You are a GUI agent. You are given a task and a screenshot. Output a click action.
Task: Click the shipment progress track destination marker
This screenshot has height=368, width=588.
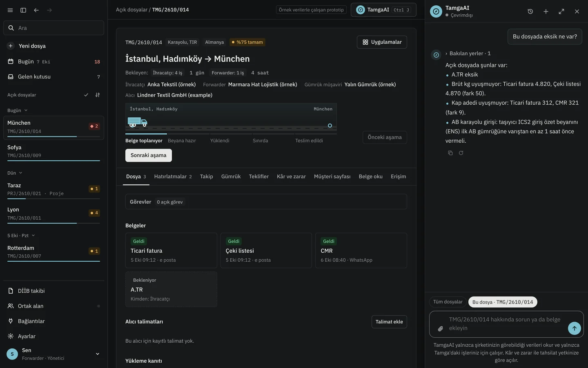(x=330, y=126)
